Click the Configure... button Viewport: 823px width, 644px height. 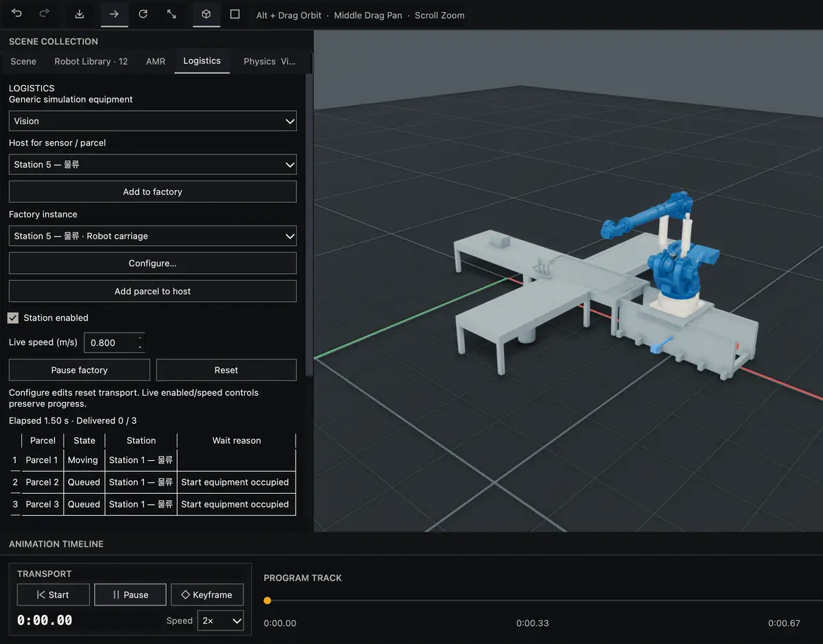pyautogui.click(x=152, y=263)
